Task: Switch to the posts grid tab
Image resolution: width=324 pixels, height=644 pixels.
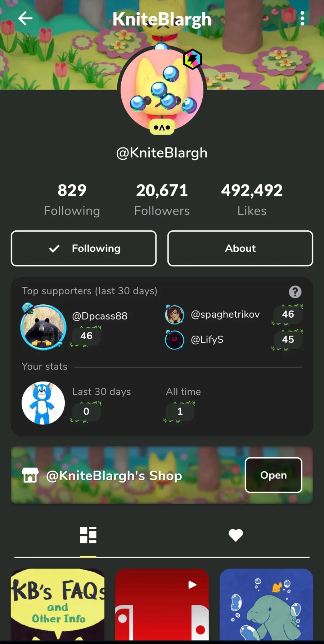Action: coord(88,535)
